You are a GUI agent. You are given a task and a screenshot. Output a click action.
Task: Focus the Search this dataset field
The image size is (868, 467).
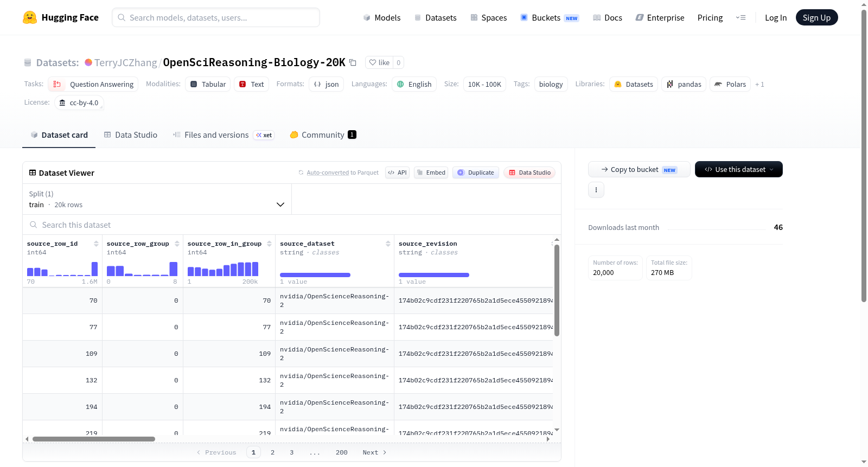292,225
